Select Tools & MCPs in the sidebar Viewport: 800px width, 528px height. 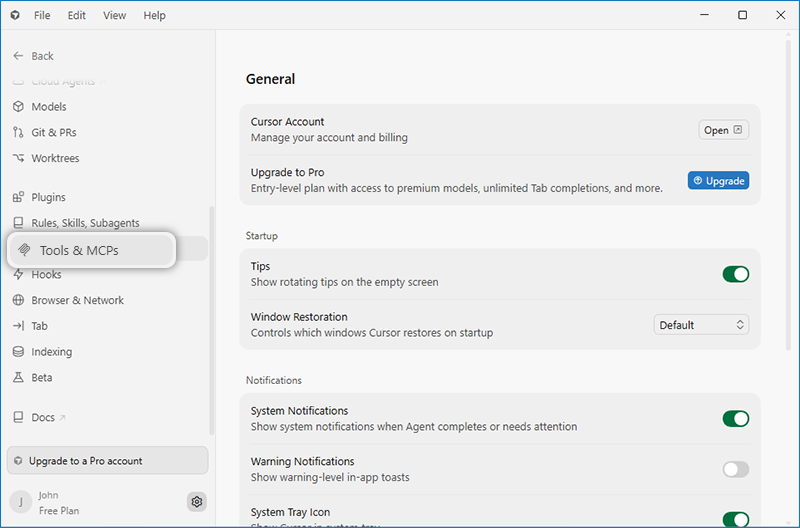pyautogui.click(x=92, y=250)
